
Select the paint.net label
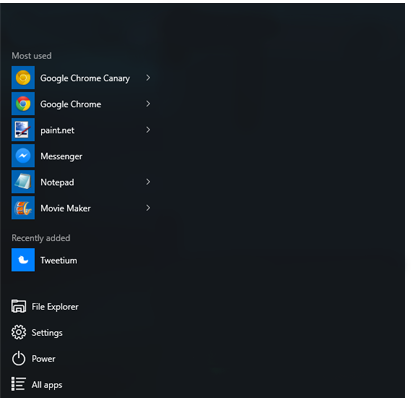point(57,130)
